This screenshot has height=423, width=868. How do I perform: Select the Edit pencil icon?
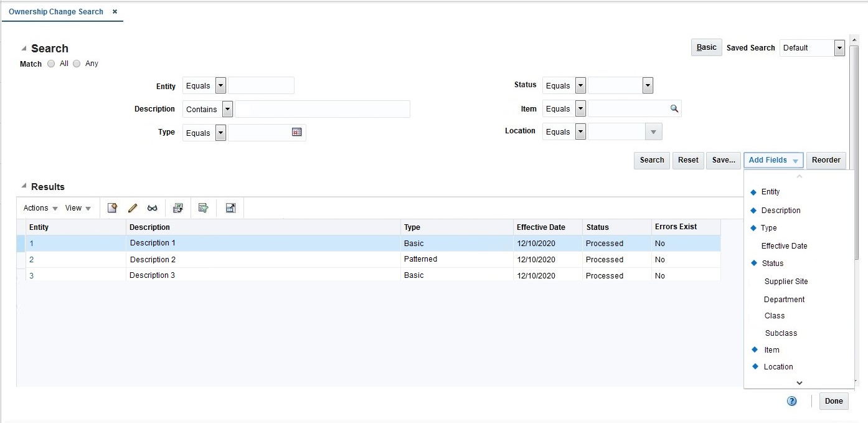[x=132, y=207]
